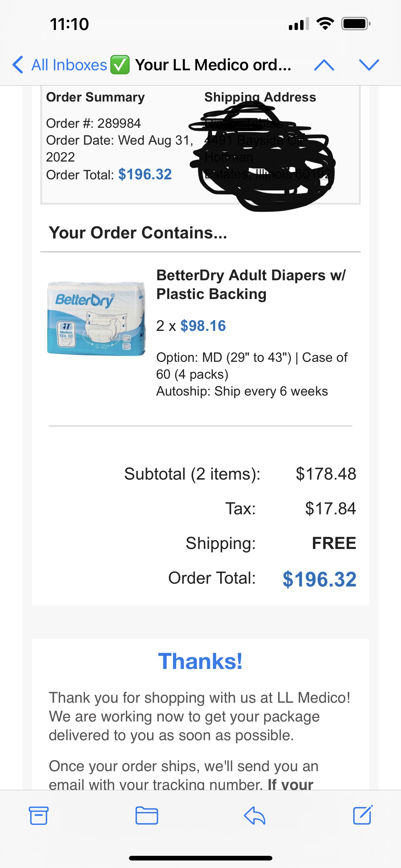Tap the reply arrow icon
This screenshot has height=868, width=401.
pyautogui.click(x=255, y=816)
